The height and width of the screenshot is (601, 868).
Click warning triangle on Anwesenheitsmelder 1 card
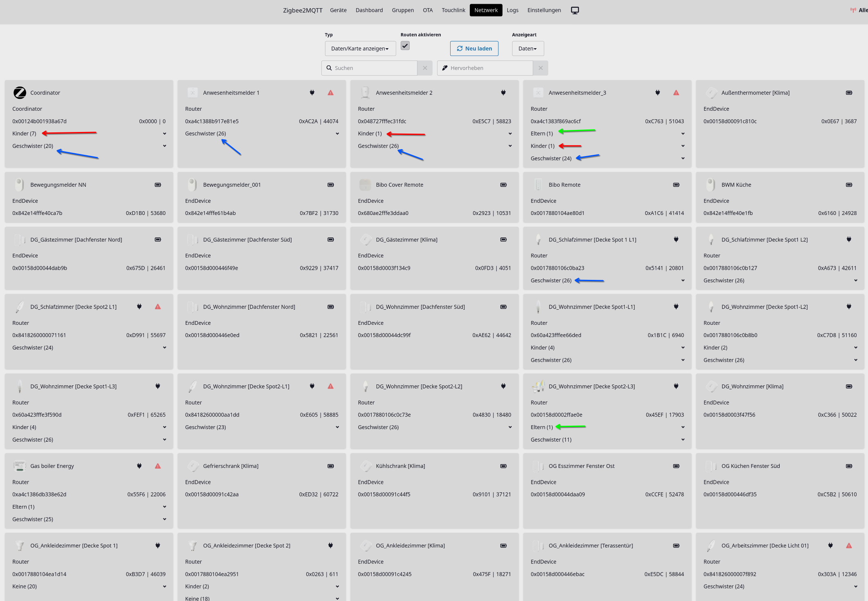tap(330, 93)
